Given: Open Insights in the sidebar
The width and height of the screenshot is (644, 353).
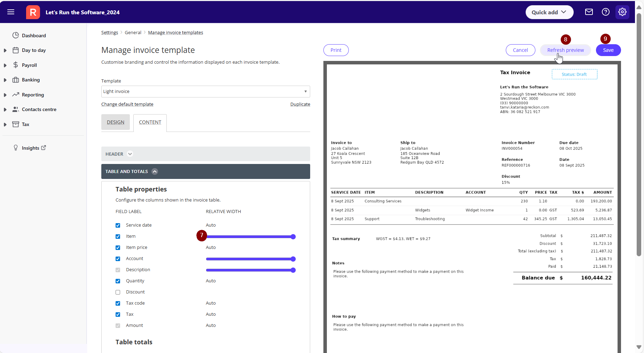Looking at the screenshot, I should pos(31,148).
